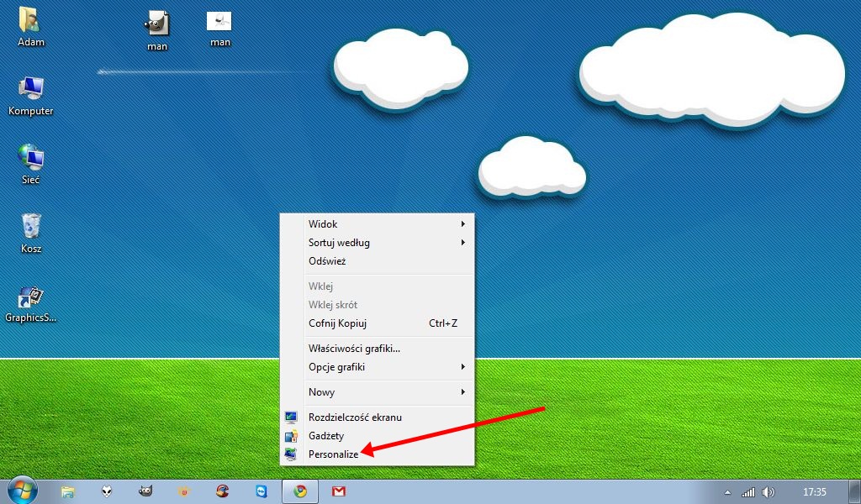Select the Komputer desktop icon

point(30,97)
